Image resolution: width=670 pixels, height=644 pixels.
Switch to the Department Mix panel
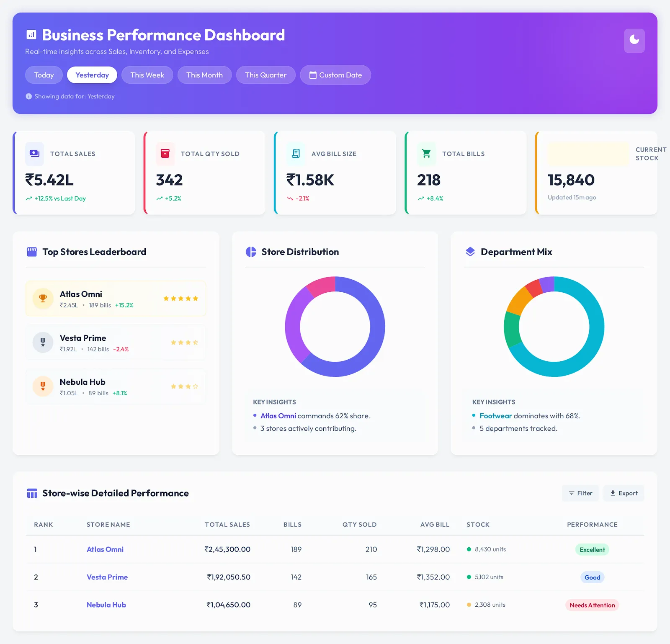tap(516, 252)
